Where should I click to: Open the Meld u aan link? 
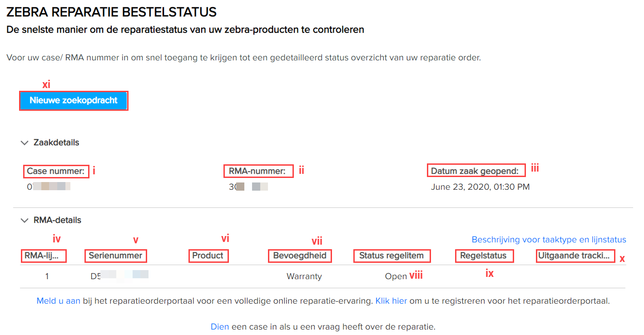[58, 301]
